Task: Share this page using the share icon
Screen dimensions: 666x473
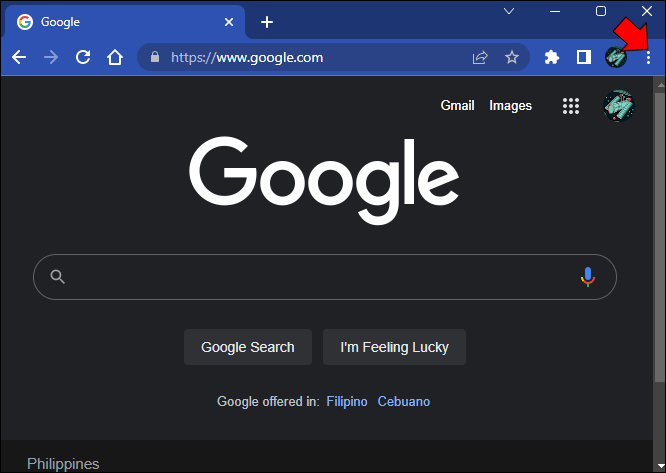Action: pos(480,57)
